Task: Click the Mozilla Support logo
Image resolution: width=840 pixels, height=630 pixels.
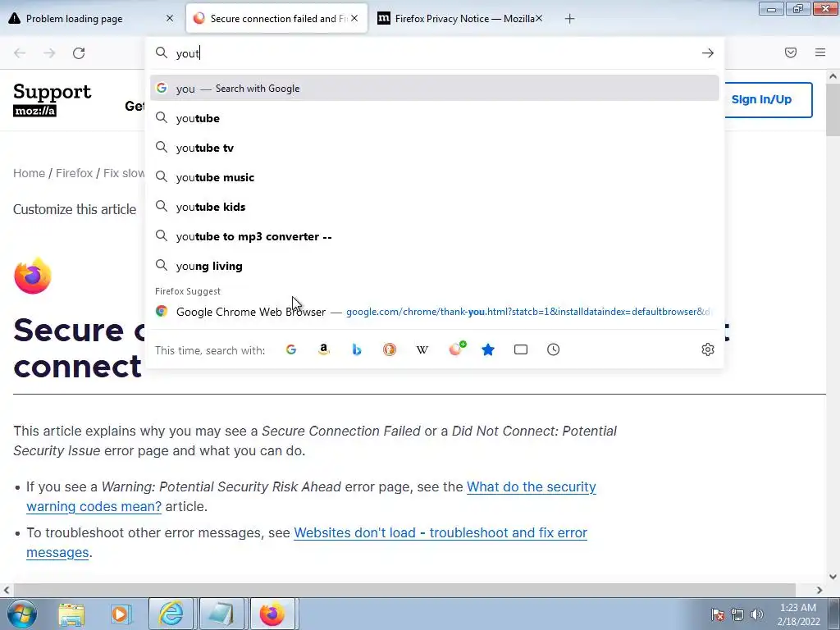Action: [52, 99]
